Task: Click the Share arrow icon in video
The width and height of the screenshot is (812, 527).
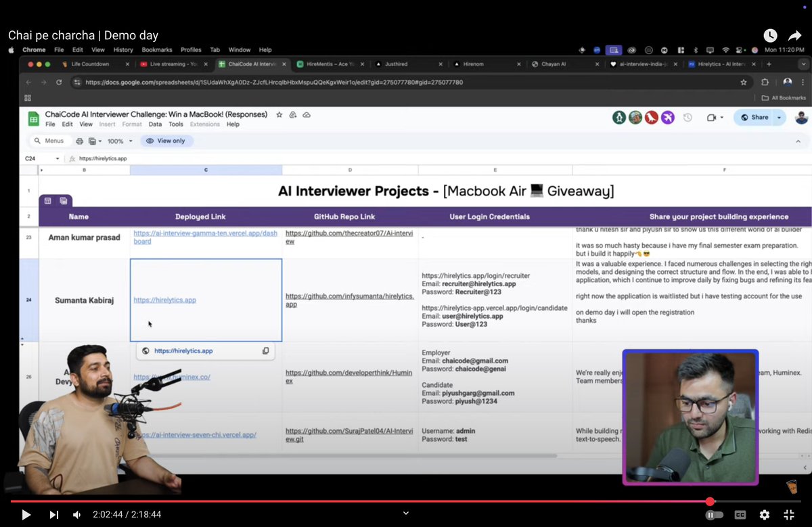Action: click(794, 35)
